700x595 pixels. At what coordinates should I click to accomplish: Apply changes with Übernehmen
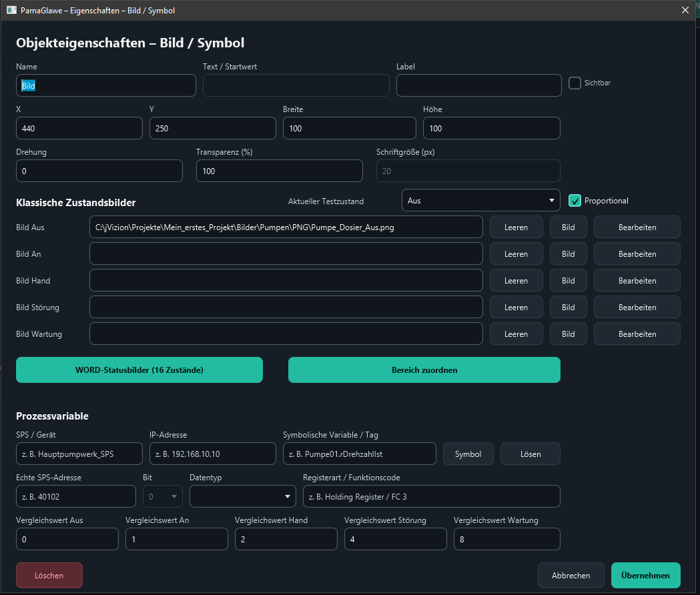[645, 576]
